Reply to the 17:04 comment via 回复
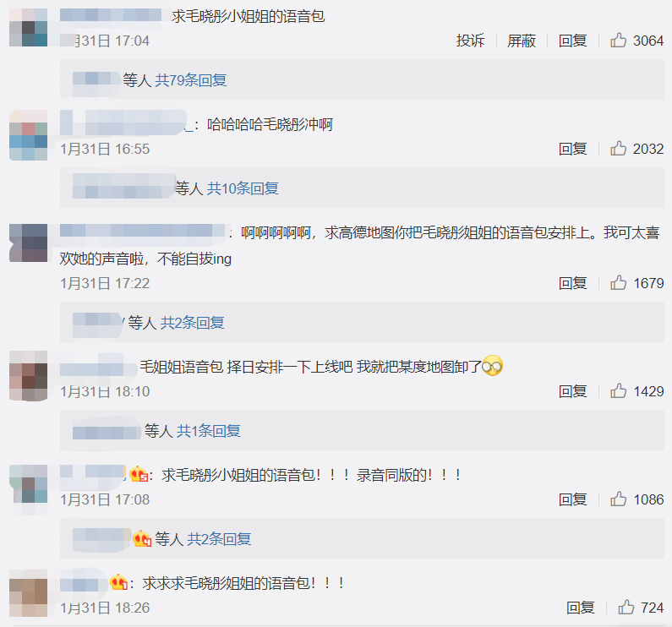This screenshot has height=627, width=672. [x=572, y=41]
